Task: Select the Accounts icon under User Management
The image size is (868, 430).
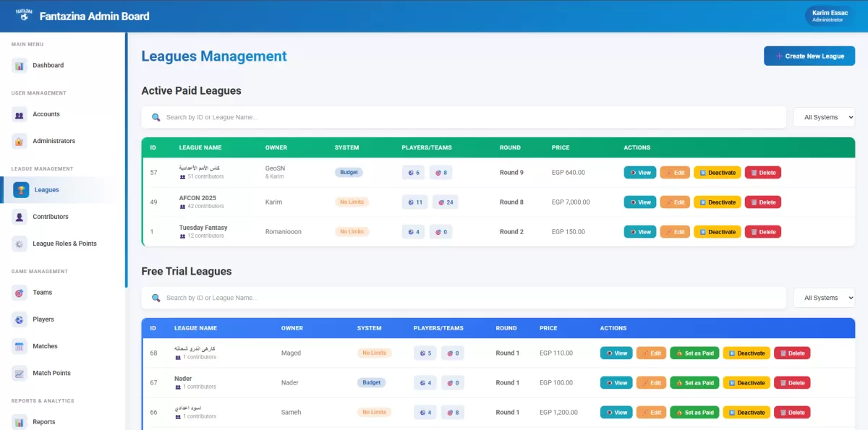Action: [20, 113]
